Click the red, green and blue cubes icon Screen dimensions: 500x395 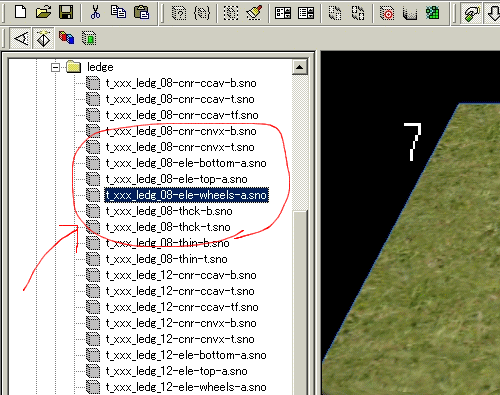[x=66, y=38]
